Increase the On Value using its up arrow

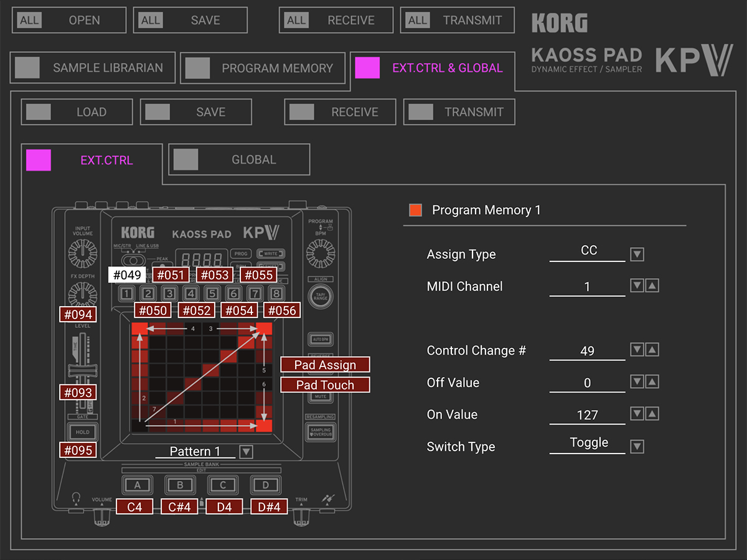pyautogui.click(x=651, y=413)
